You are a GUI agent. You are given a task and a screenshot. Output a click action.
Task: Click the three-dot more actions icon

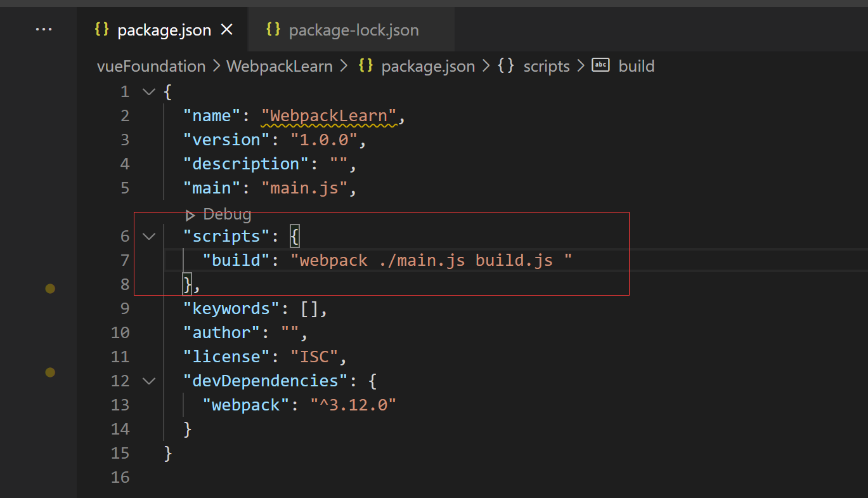click(44, 29)
